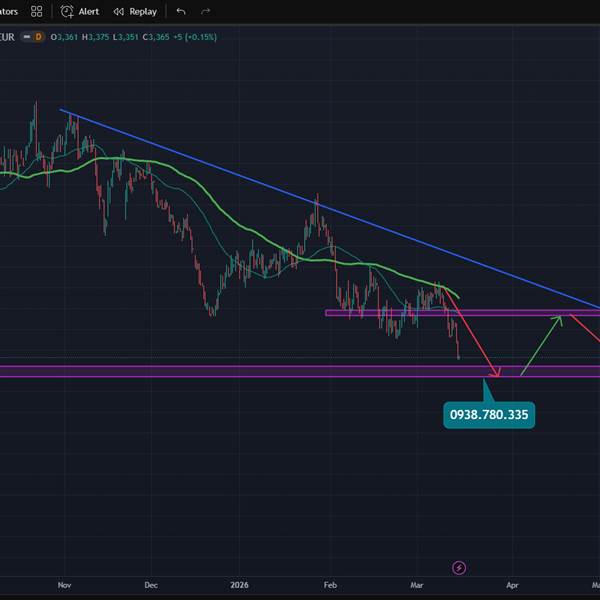Click the dash badge beside the D badge

point(27,37)
